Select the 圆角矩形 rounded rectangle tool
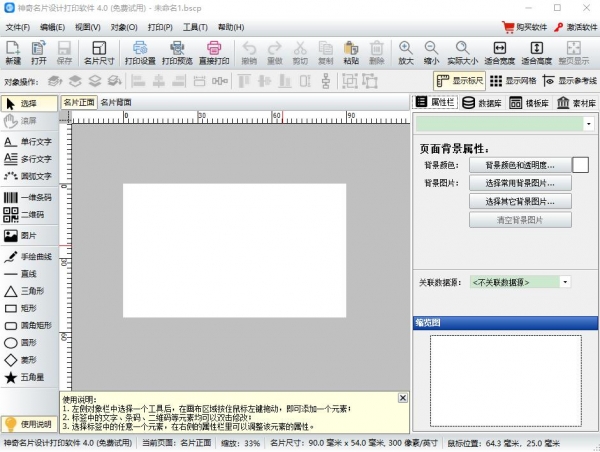Screen dimensions: 600x452 29,326
